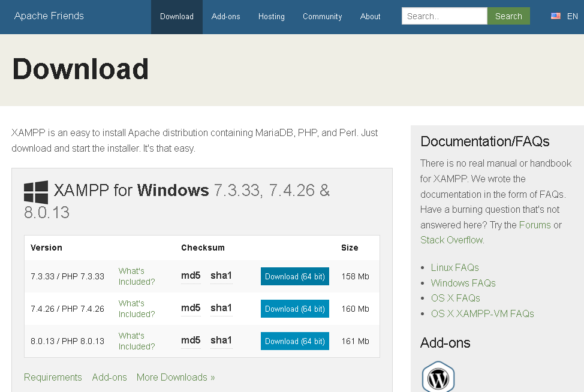Show sha1 checksum for 8.0.13
The height and width of the screenshot is (392, 584).
221,340
